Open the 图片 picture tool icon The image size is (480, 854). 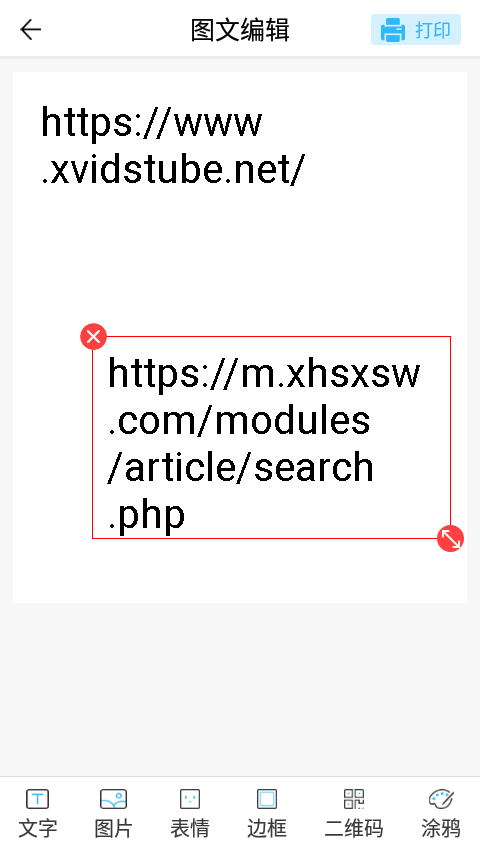[x=113, y=799]
